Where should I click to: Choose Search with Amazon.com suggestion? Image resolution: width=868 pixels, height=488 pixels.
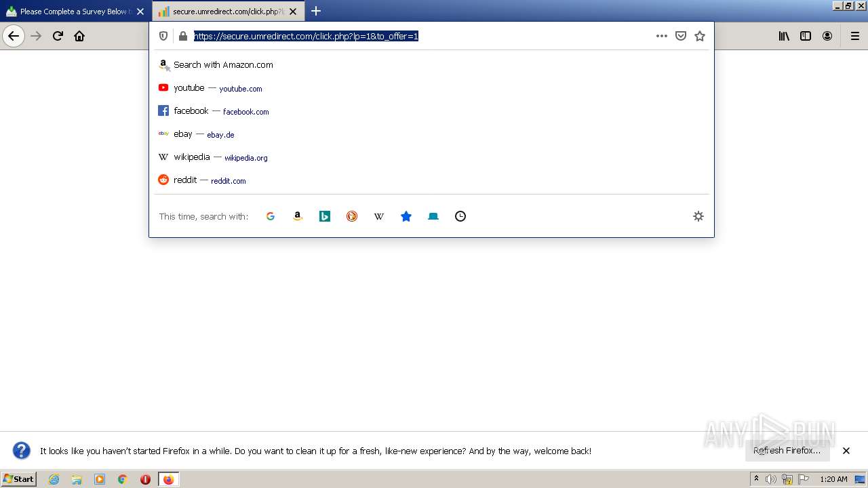(431, 65)
